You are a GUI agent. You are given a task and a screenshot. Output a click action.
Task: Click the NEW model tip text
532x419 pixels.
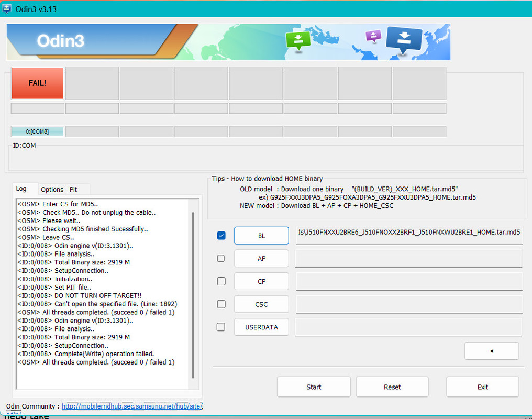pyautogui.click(x=317, y=206)
